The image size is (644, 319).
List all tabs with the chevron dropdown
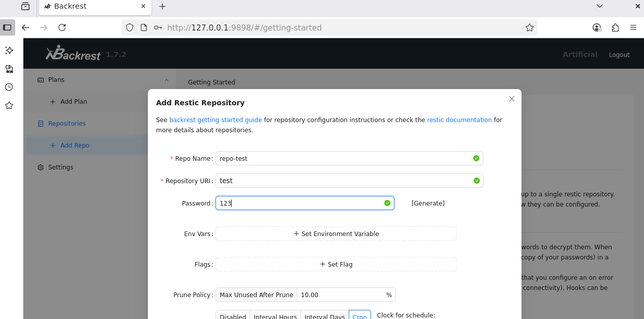point(600,7)
